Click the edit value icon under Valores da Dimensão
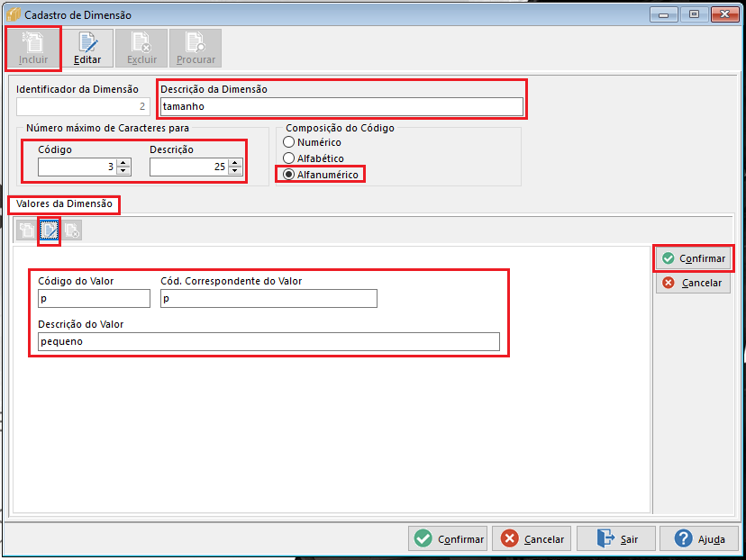The image size is (746, 560). tap(49, 230)
